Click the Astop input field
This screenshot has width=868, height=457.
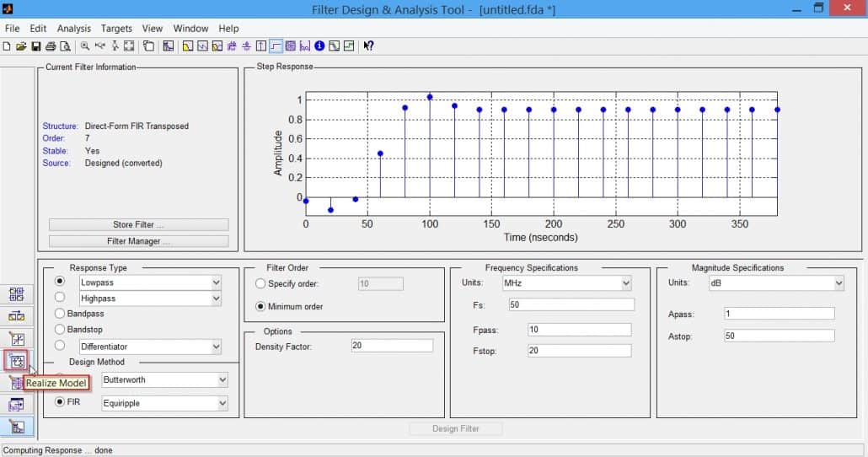(780, 336)
